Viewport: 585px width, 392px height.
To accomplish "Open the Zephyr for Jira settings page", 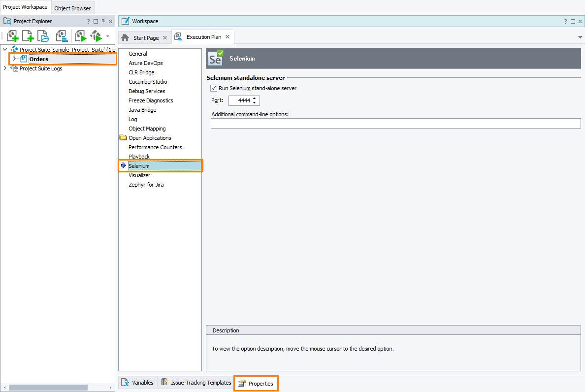I will [147, 184].
